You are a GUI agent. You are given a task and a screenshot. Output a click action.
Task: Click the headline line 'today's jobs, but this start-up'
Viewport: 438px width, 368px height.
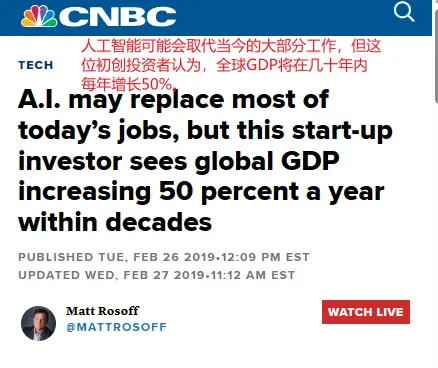pyautogui.click(x=205, y=131)
